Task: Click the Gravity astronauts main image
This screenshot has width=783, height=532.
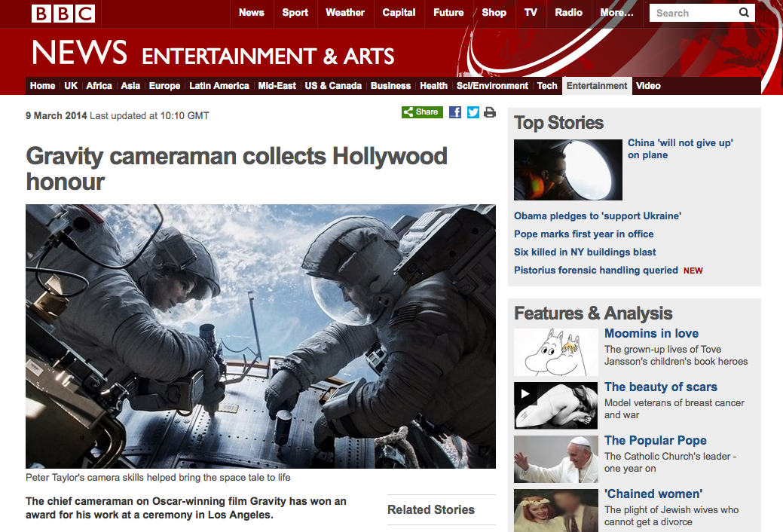Action: (261, 336)
